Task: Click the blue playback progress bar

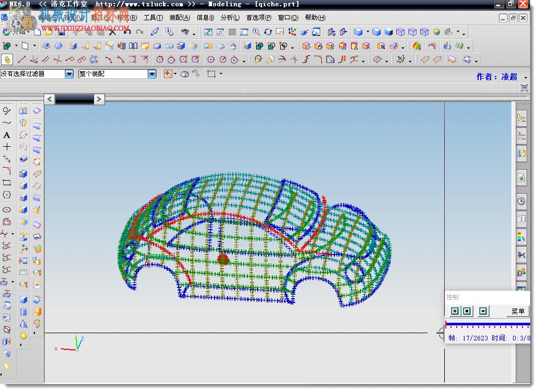Action: 487,324
